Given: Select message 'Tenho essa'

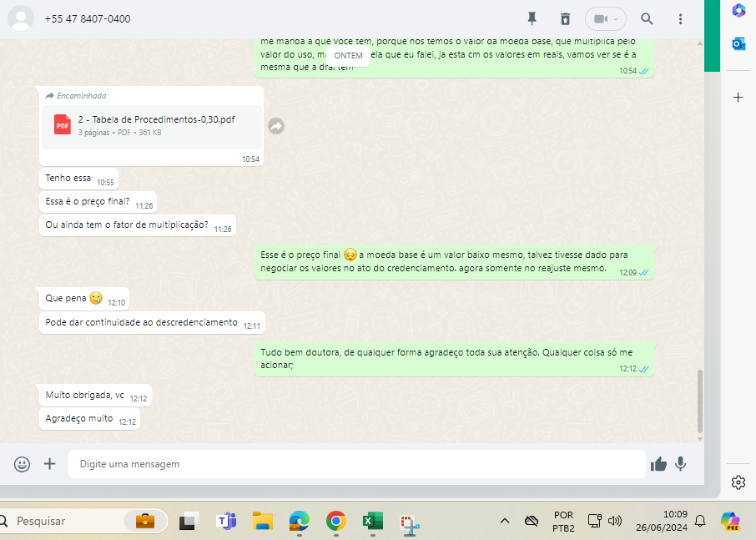Looking at the screenshot, I should pyautogui.click(x=78, y=179).
